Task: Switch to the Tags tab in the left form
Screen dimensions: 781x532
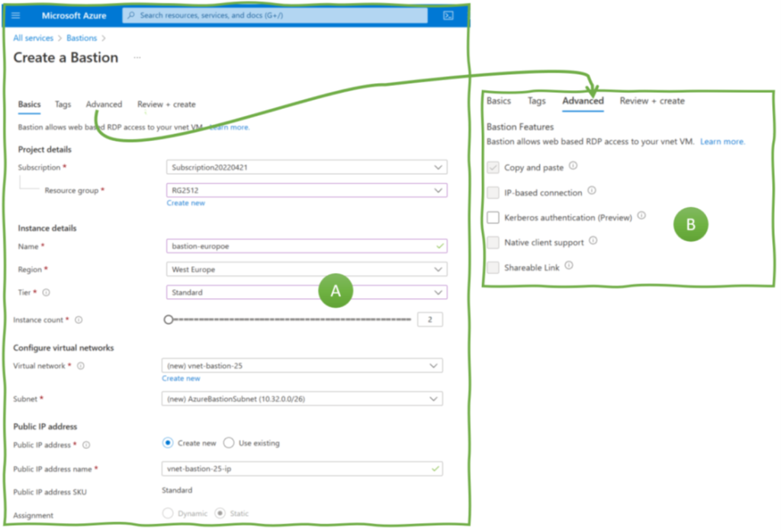Action: pos(63,104)
